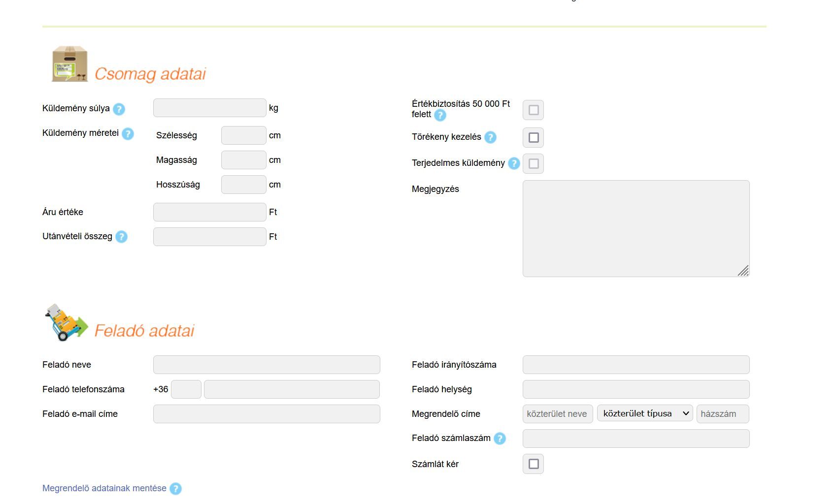The width and height of the screenshot is (838, 504).
Task: Toggle the Terjedelmes küldemény checkbox
Action: coord(533,163)
